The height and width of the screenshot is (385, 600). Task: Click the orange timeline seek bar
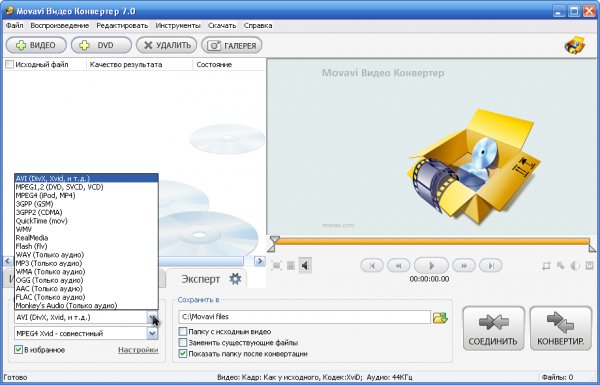432,241
